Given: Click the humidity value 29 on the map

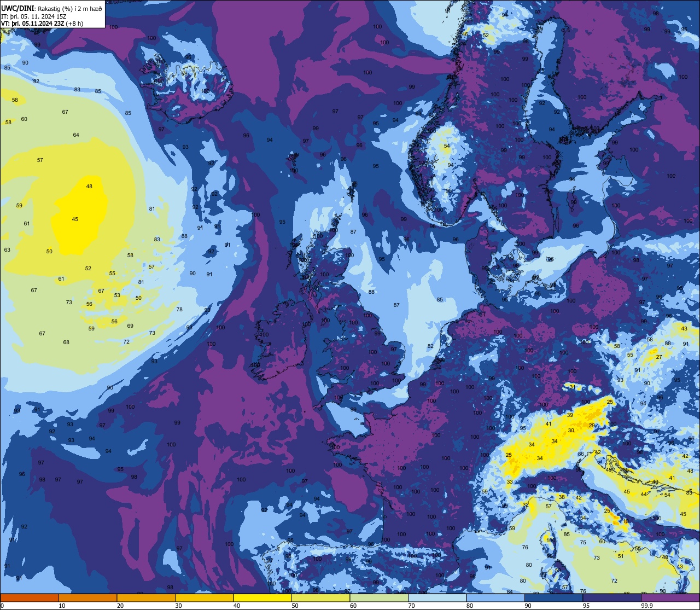Looking at the screenshot, I should pyautogui.click(x=591, y=425).
